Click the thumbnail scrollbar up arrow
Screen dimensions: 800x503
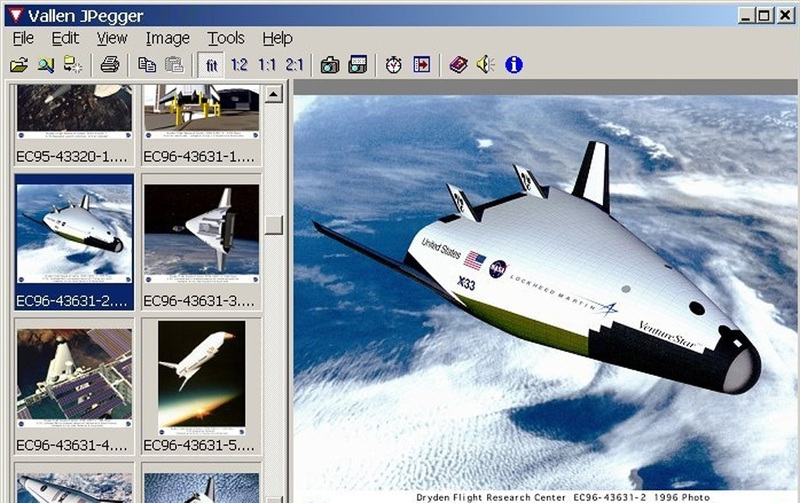[x=274, y=94]
